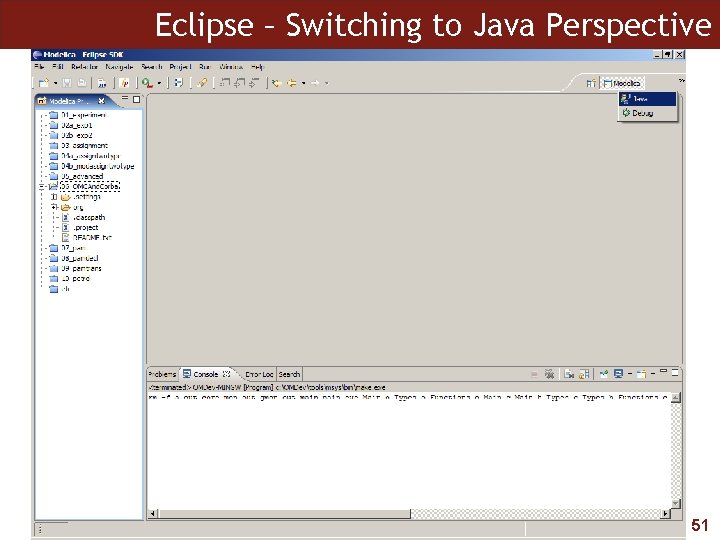This screenshot has width=720, height=540.
Task: Click console horizontal scrollbar thumb
Action: pyautogui.click(x=284, y=514)
